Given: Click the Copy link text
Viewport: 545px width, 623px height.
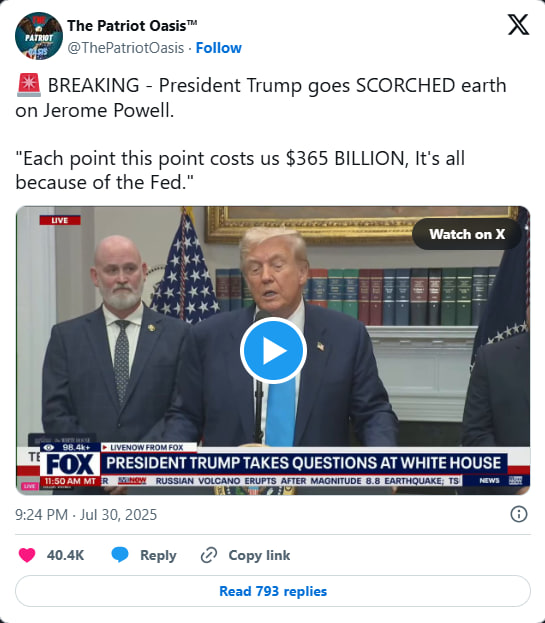Looking at the screenshot, I should coord(259,555).
